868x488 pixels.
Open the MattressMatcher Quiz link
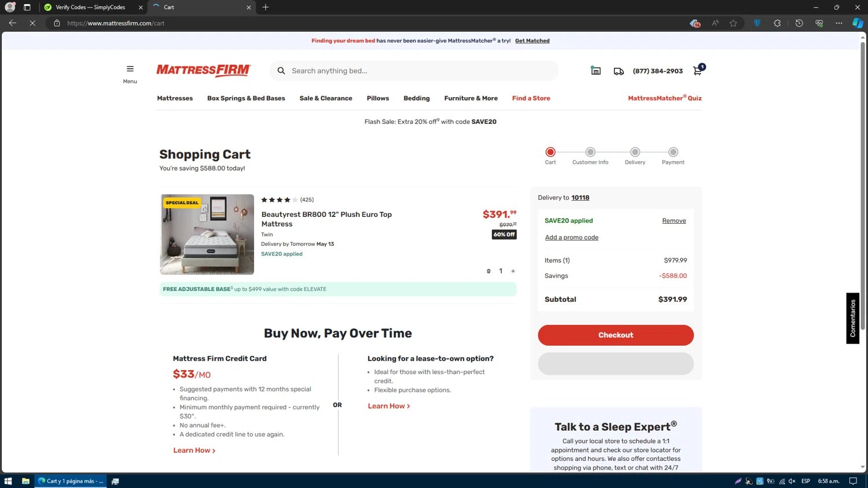[x=665, y=98]
